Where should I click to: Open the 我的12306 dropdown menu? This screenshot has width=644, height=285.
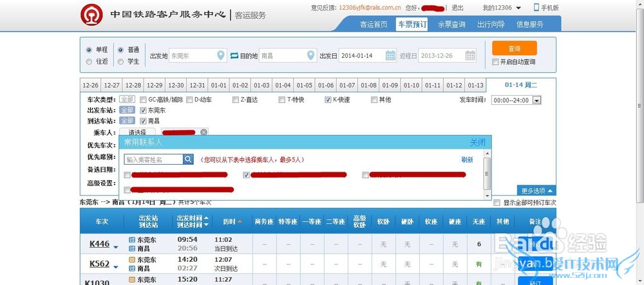[502, 8]
